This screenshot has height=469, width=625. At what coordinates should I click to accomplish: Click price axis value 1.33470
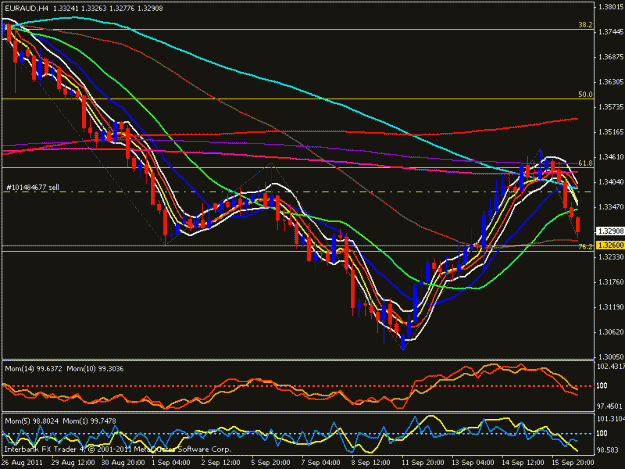(611, 207)
